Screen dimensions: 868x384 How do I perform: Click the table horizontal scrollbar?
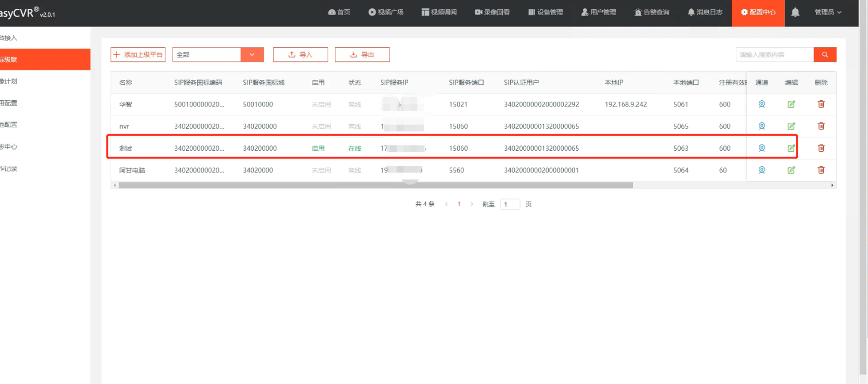click(x=375, y=186)
